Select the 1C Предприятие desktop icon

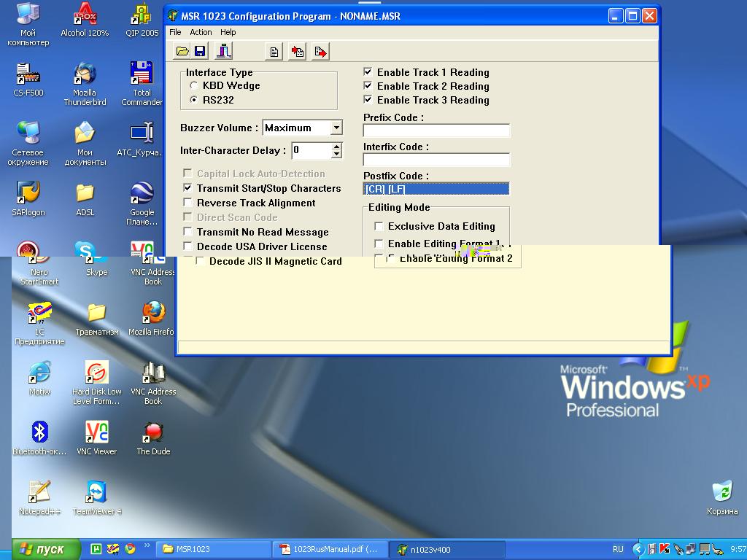tap(39, 323)
